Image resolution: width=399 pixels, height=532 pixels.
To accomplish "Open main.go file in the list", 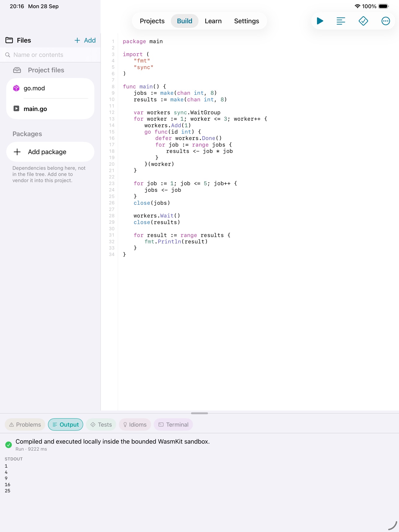I will tap(50, 109).
